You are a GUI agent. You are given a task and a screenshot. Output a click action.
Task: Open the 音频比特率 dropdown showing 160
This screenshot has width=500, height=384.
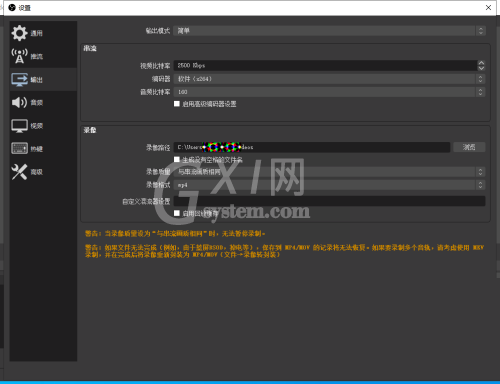[329, 92]
